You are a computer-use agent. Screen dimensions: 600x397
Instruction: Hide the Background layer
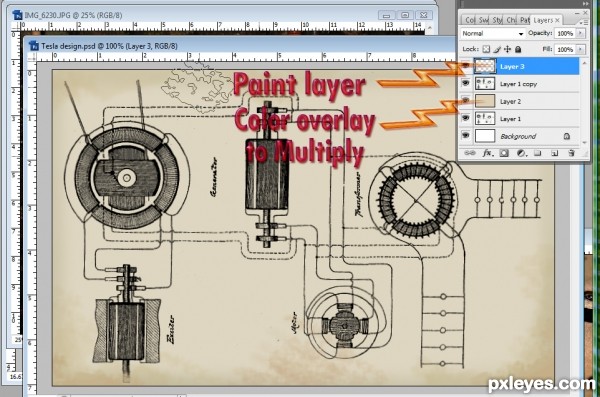[465, 135]
